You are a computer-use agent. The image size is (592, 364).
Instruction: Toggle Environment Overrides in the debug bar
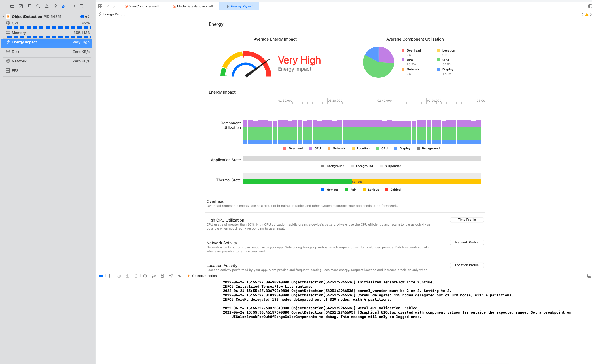tap(162, 276)
